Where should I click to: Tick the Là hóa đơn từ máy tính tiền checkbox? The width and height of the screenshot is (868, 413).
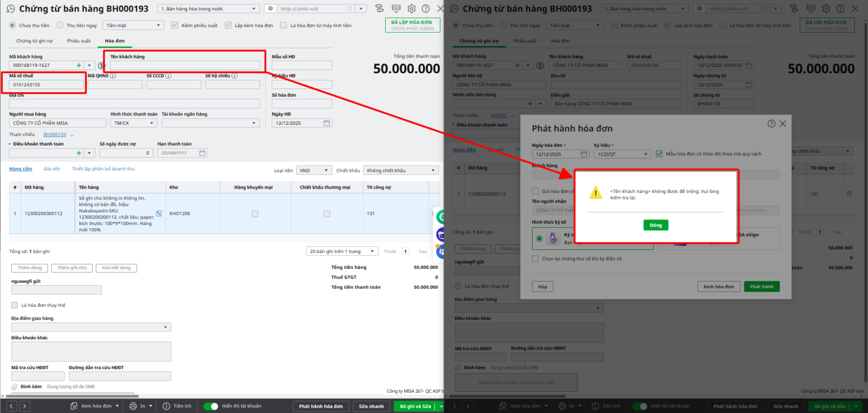[283, 25]
